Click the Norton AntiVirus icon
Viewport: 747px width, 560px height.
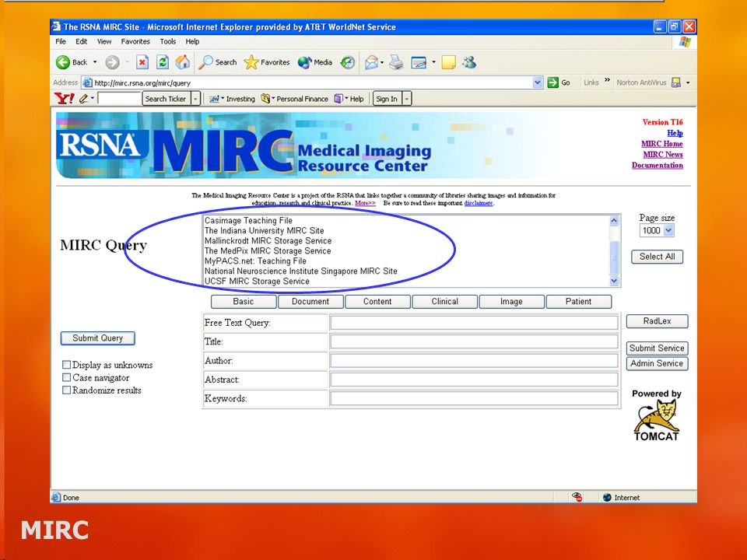(x=676, y=83)
